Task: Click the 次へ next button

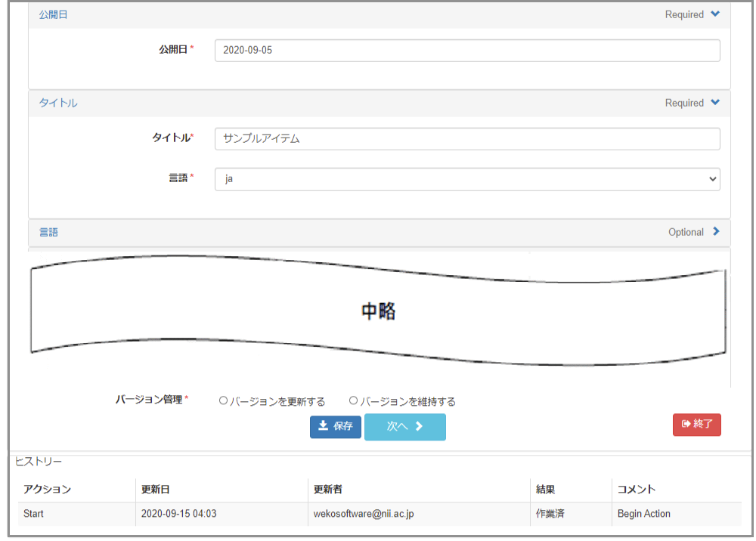Action: point(404,427)
